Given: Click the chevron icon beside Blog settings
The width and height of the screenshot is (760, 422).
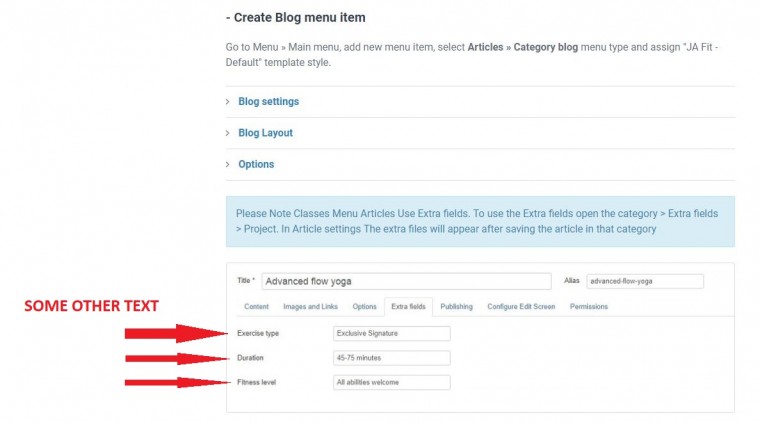Looking at the screenshot, I should pyautogui.click(x=228, y=102).
